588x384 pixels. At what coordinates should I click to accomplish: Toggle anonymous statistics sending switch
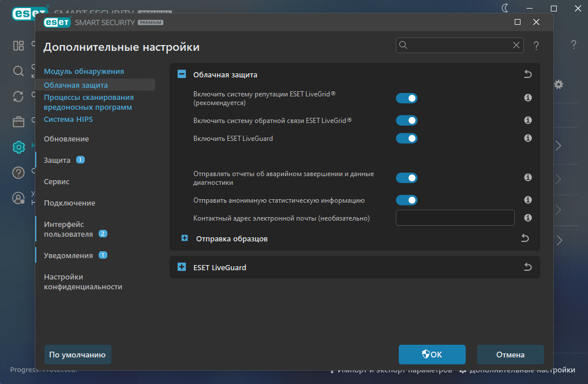(406, 200)
